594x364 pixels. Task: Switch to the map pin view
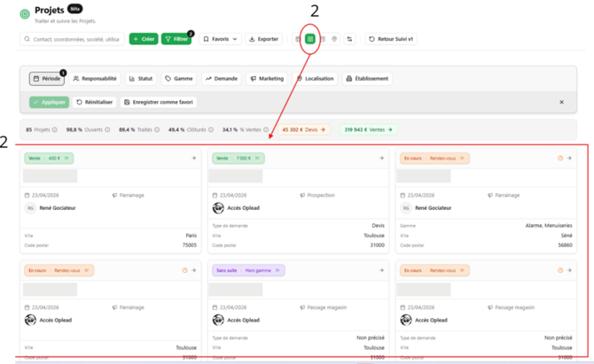pyautogui.click(x=334, y=39)
